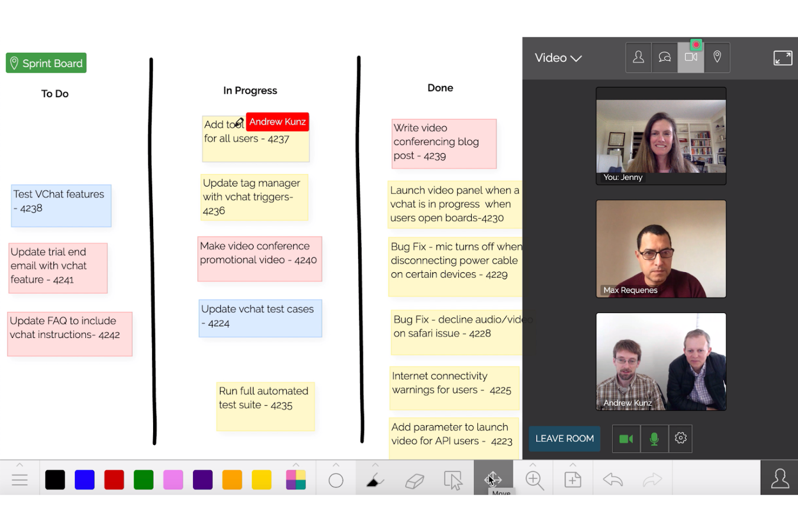
Task: Click the LEAVE ROOM button
Action: pos(565,439)
